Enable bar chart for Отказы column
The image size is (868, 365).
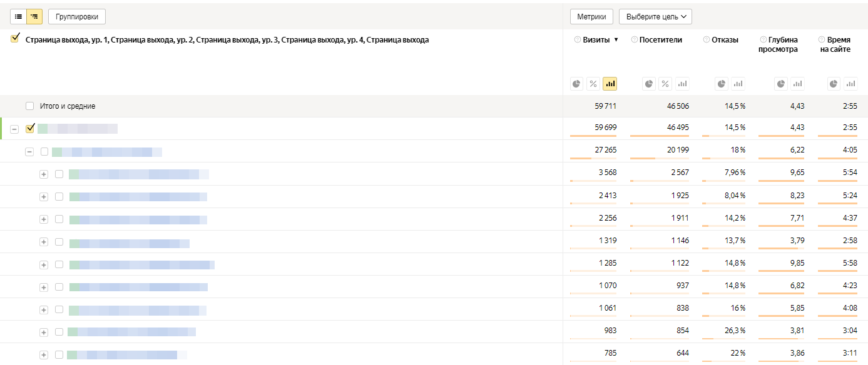pos(738,84)
